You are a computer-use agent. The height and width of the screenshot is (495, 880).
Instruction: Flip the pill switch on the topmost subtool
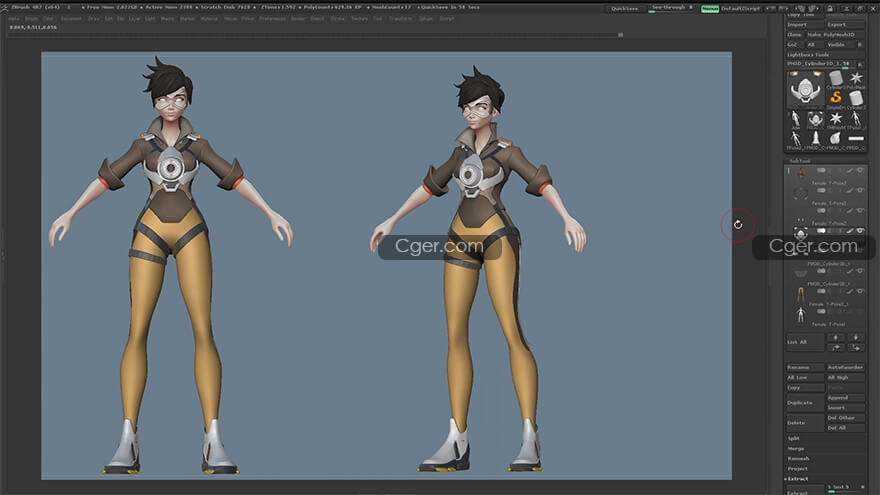tap(821, 170)
